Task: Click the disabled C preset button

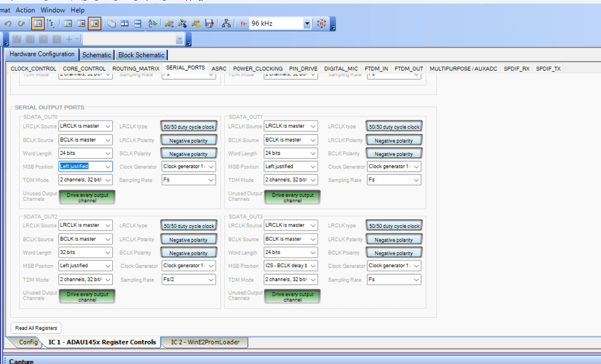Action: click(x=43, y=39)
